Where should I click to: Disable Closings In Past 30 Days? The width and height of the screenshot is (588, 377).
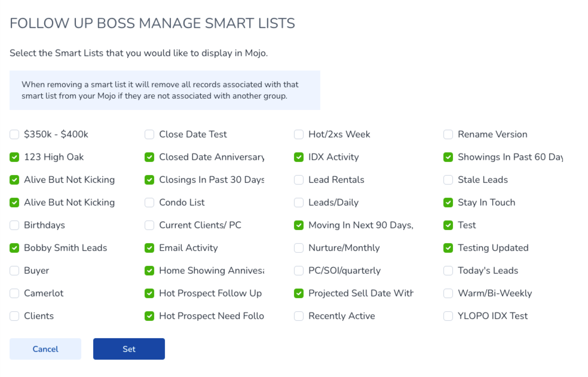point(149,180)
